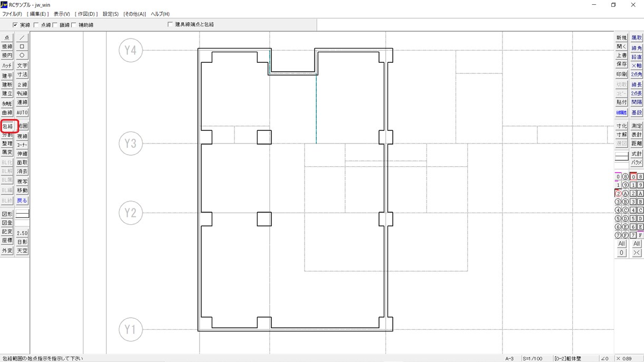
Task: Select the 接円 tangent circle tool
Action: tap(7, 55)
